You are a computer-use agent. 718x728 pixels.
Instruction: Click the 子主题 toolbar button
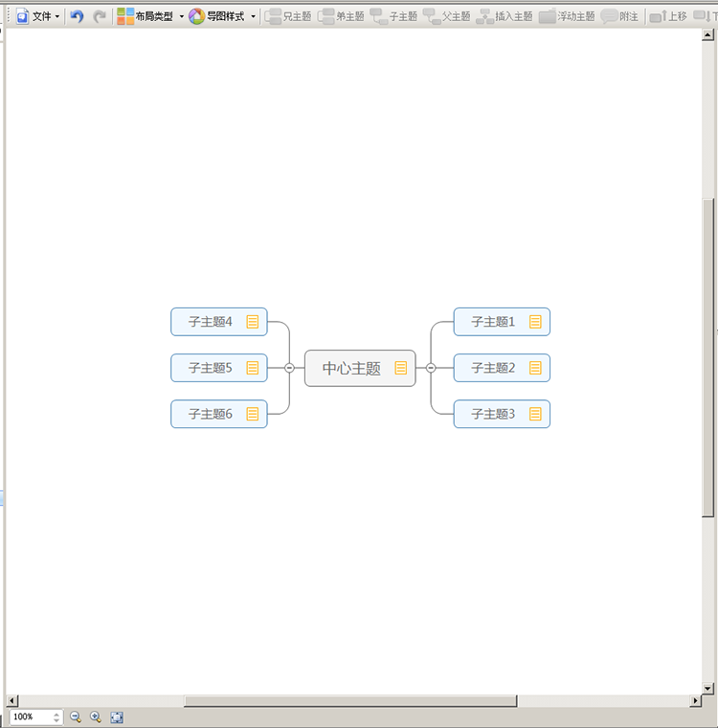[x=393, y=16]
